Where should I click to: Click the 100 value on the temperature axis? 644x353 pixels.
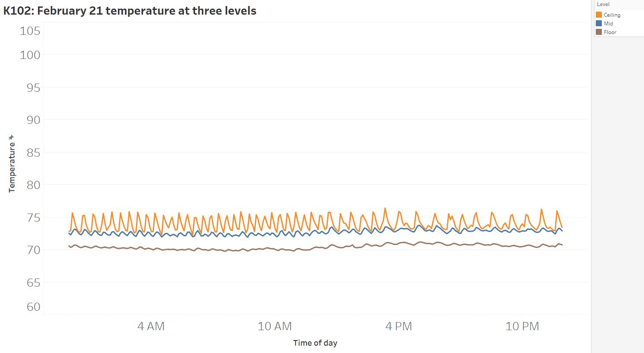click(30, 55)
